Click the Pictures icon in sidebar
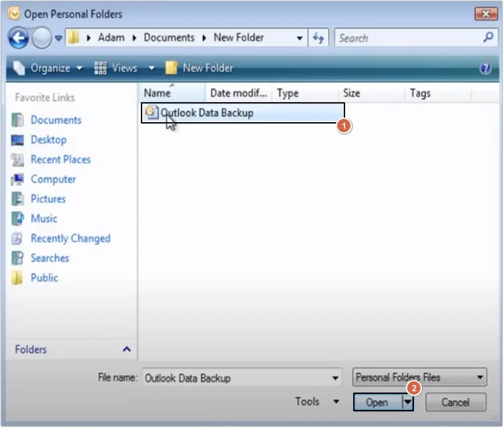The image size is (504, 428). pyautogui.click(x=17, y=199)
